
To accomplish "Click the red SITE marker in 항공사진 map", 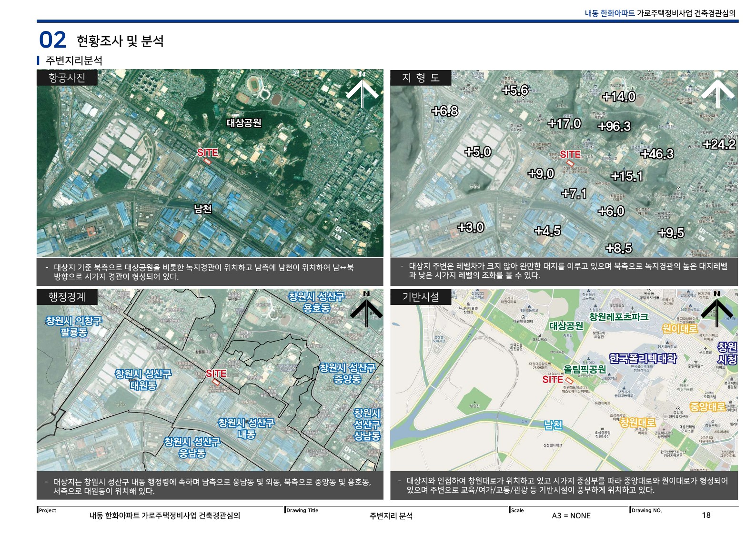I will tap(208, 153).
